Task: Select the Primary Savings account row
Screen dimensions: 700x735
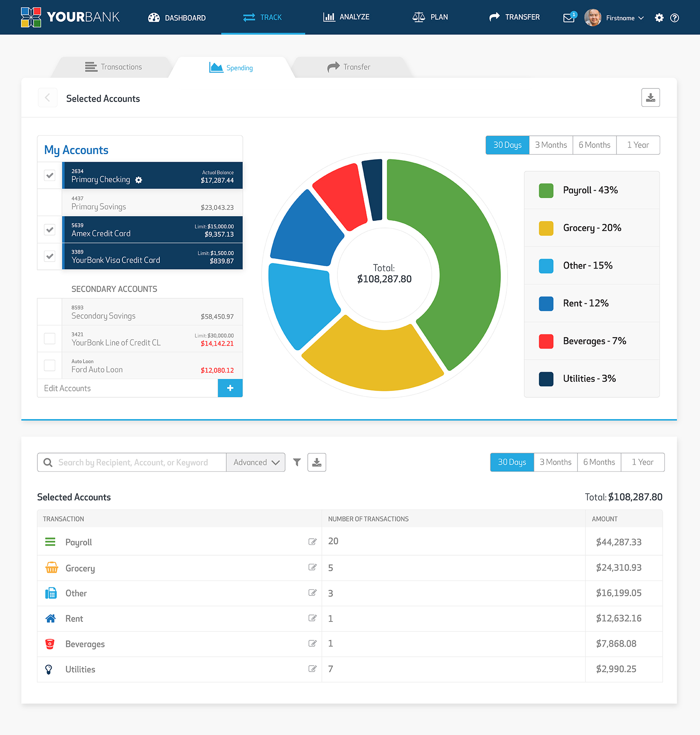Action: (152, 203)
